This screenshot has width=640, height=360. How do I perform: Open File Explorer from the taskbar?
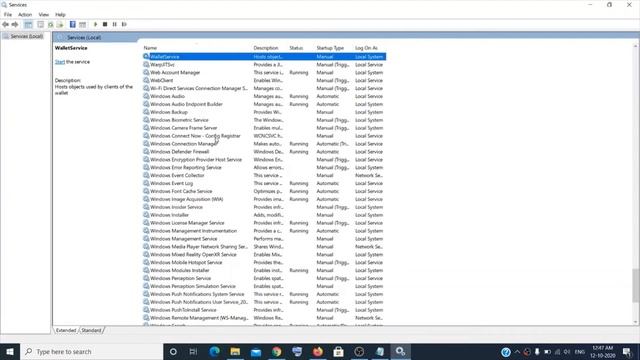tap(235, 351)
